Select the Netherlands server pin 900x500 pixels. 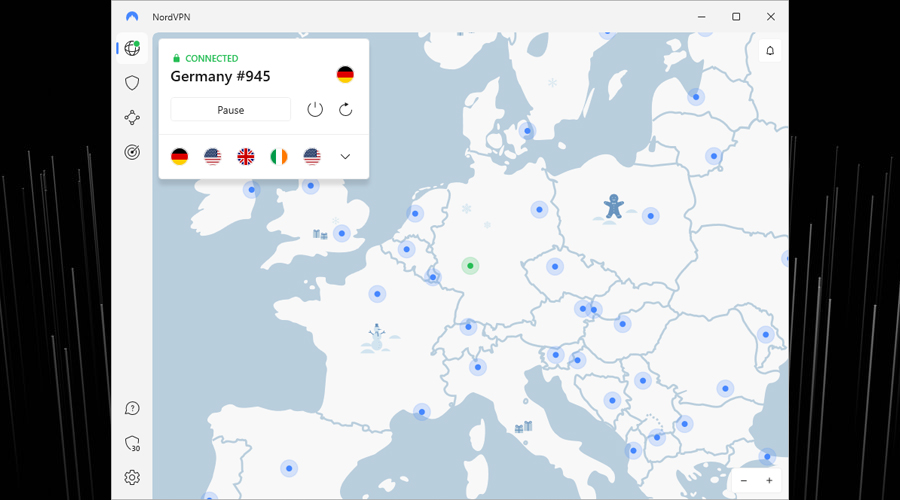tap(415, 214)
